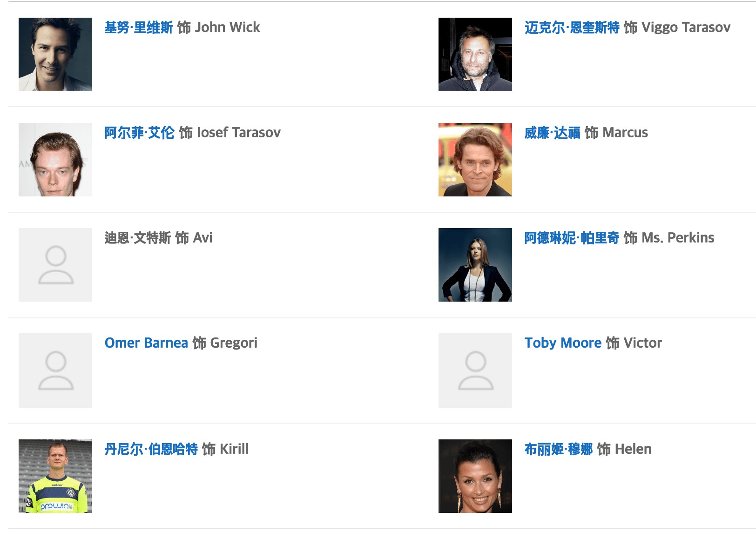This screenshot has height=539, width=756.
Task: Click the placeholder avatar for Avi
Action: tap(55, 265)
